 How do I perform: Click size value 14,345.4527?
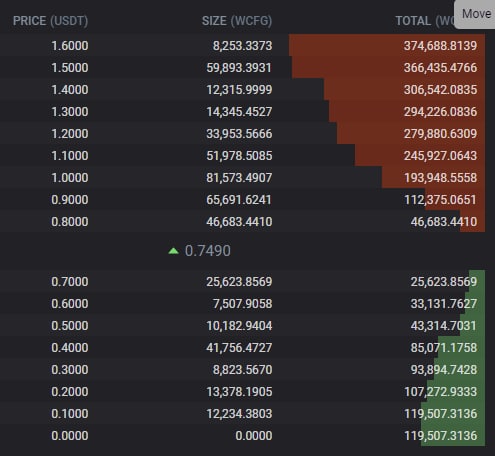coord(239,112)
